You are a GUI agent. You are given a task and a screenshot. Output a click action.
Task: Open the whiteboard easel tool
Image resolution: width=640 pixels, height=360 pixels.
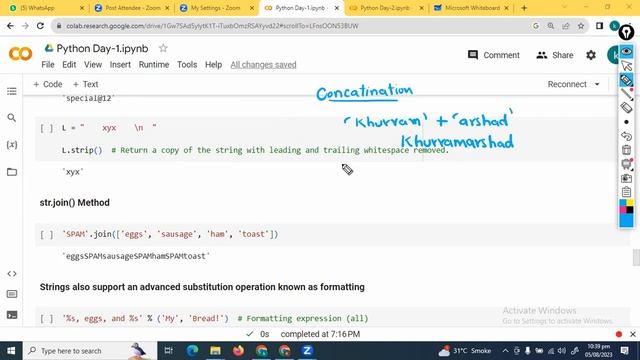[x=627, y=164]
